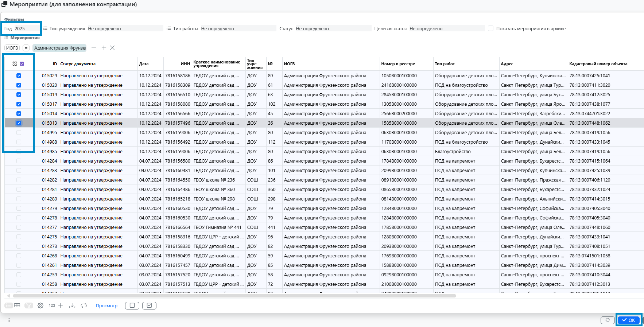644x327 pixels.
Task: Add a filter condition with plus icon
Action: (x=104, y=48)
